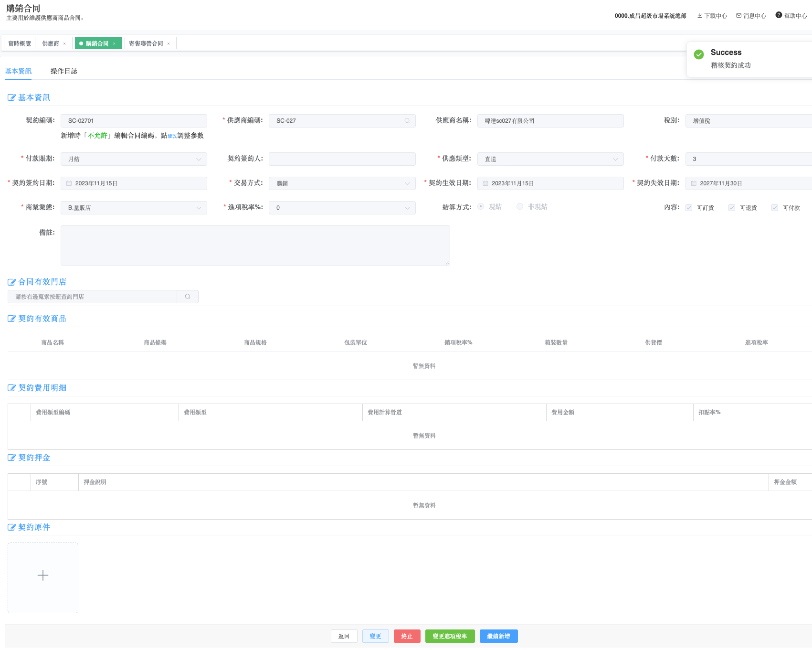Click the 修改 link under contract code
This screenshot has width=812, height=650.
(x=172, y=136)
